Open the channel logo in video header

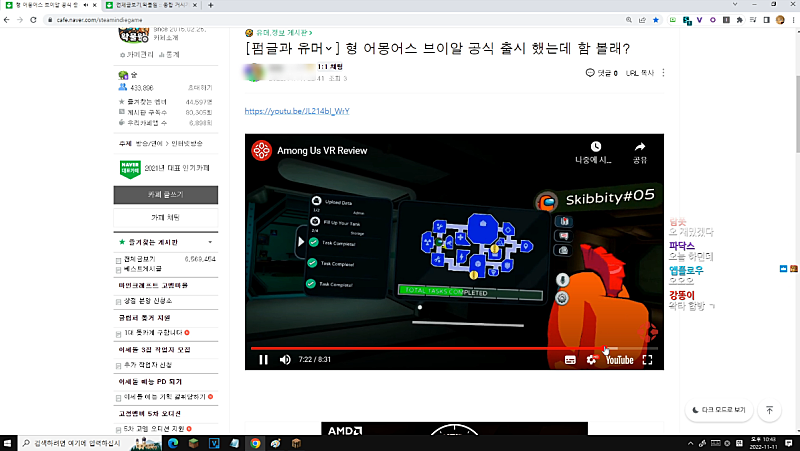click(x=261, y=151)
